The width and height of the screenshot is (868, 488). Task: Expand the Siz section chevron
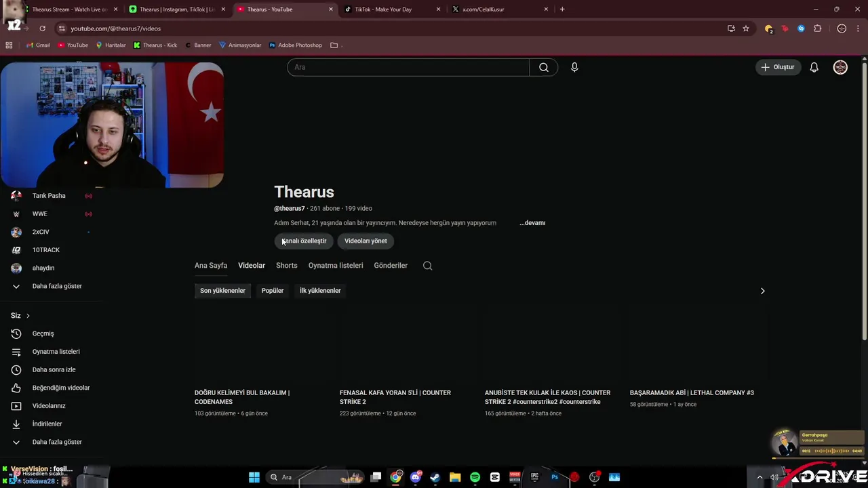[28, 316]
